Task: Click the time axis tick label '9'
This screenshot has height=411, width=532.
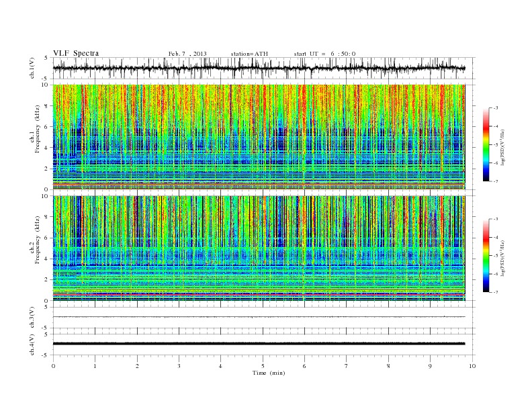Action: point(430,366)
